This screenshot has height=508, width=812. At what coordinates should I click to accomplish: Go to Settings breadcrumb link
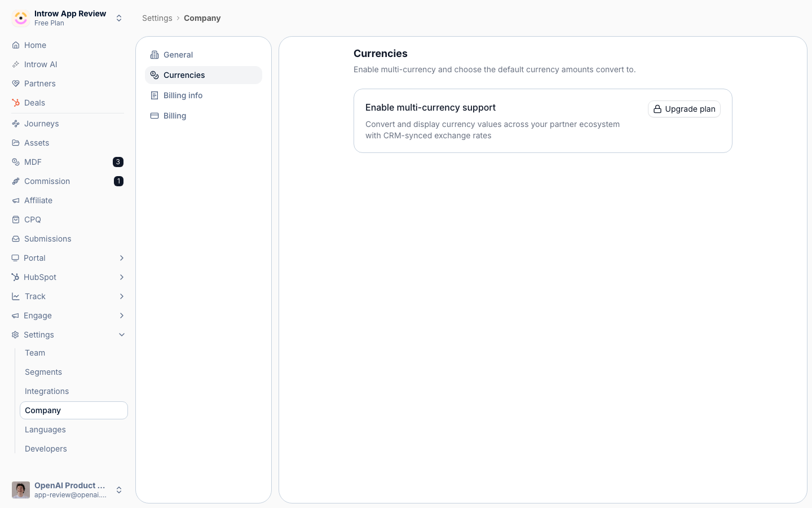(157, 18)
